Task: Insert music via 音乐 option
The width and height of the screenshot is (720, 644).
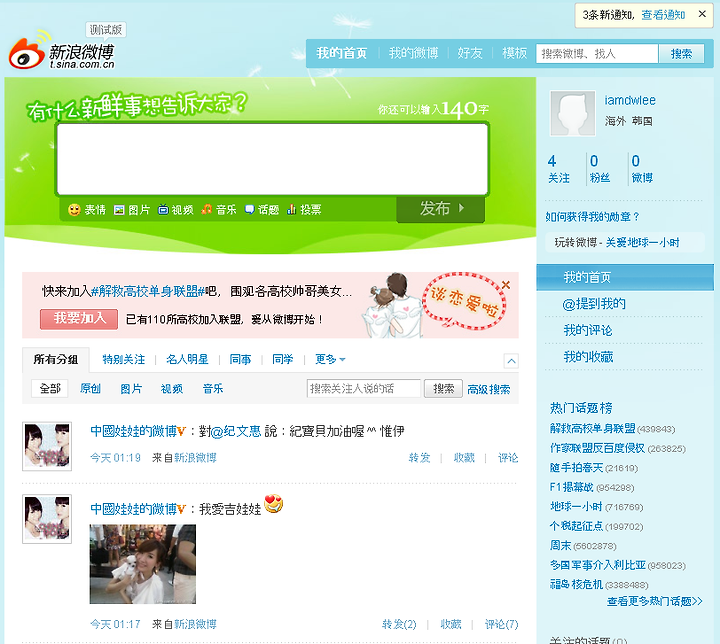Action: (219, 210)
